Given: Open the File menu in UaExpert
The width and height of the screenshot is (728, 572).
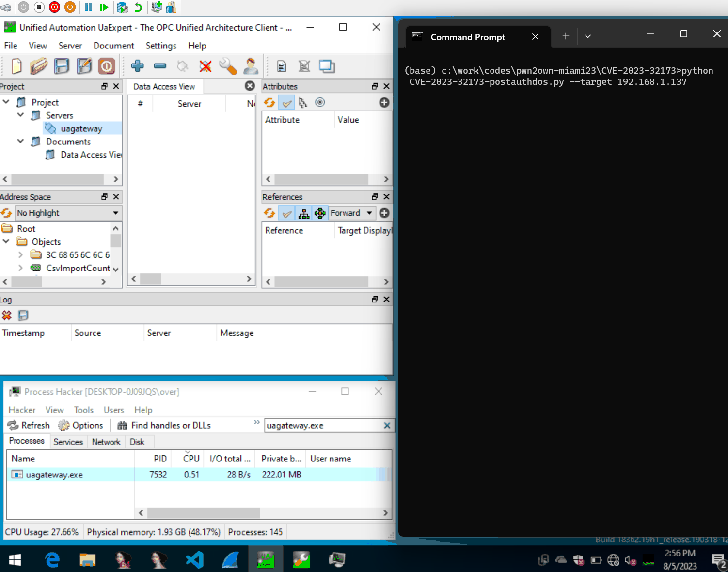Looking at the screenshot, I should coord(11,46).
